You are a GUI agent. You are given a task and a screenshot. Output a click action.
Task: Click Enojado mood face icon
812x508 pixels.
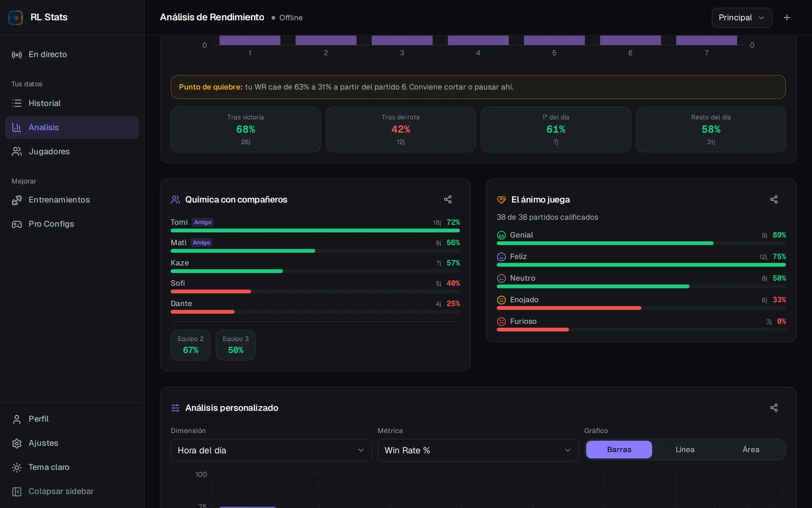[502, 300]
